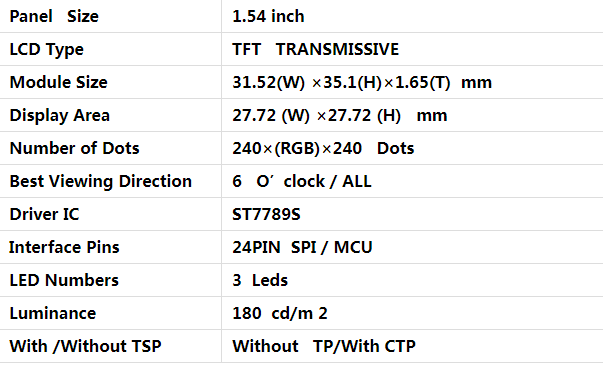Select the 31.52(W) ×35.1(H)×1.65(T) mm value
Screen dimensions: 603x366
click(x=362, y=83)
